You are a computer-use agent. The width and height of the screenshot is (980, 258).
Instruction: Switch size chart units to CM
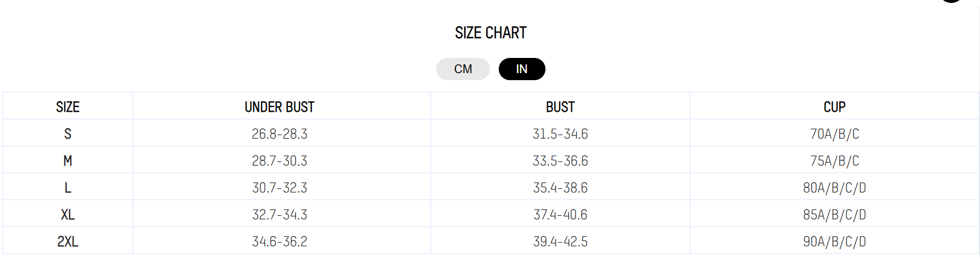pos(463,69)
